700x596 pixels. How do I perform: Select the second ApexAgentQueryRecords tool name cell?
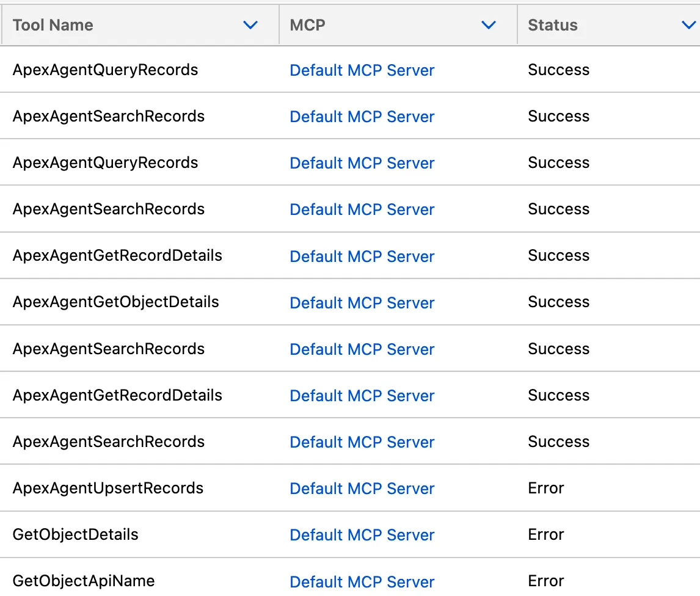(x=105, y=162)
